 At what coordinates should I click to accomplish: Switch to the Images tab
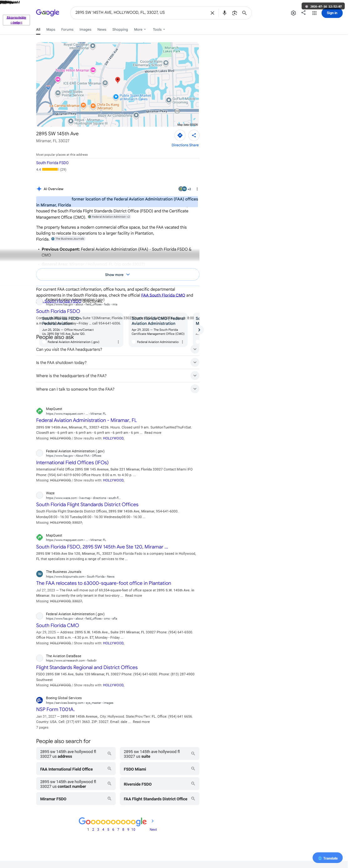pyautogui.click(x=85, y=30)
